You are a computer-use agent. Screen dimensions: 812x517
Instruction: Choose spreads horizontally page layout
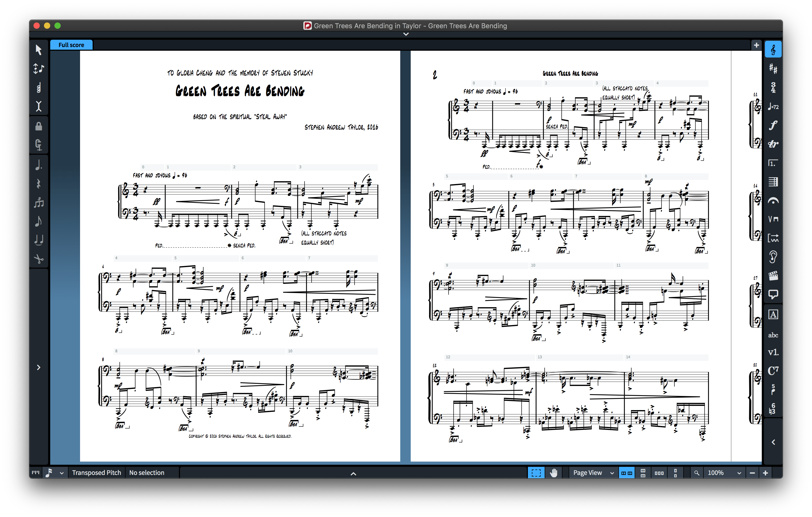627,473
